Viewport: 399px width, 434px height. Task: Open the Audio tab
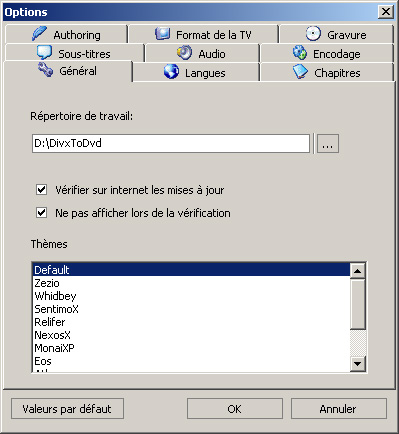pyautogui.click(x=202, y=53)
